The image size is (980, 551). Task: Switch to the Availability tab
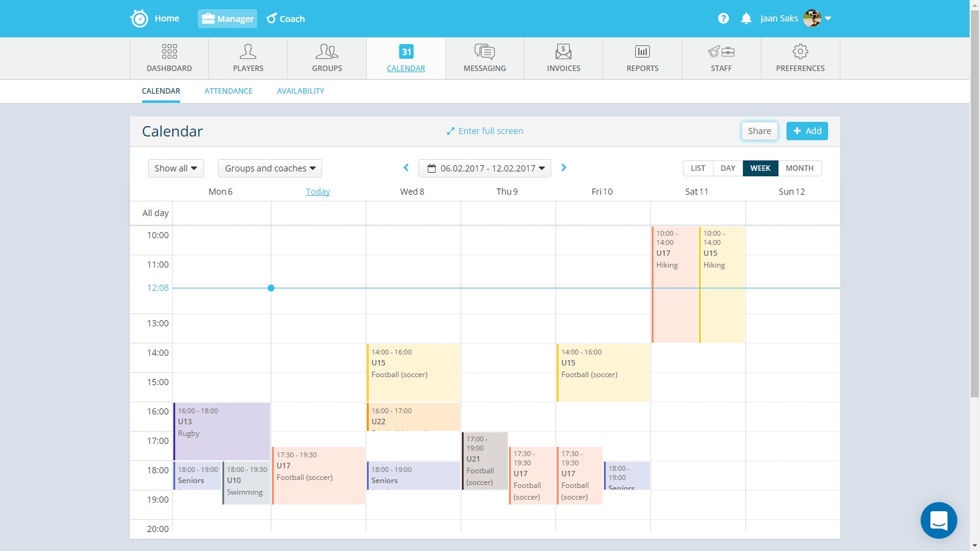300,91
